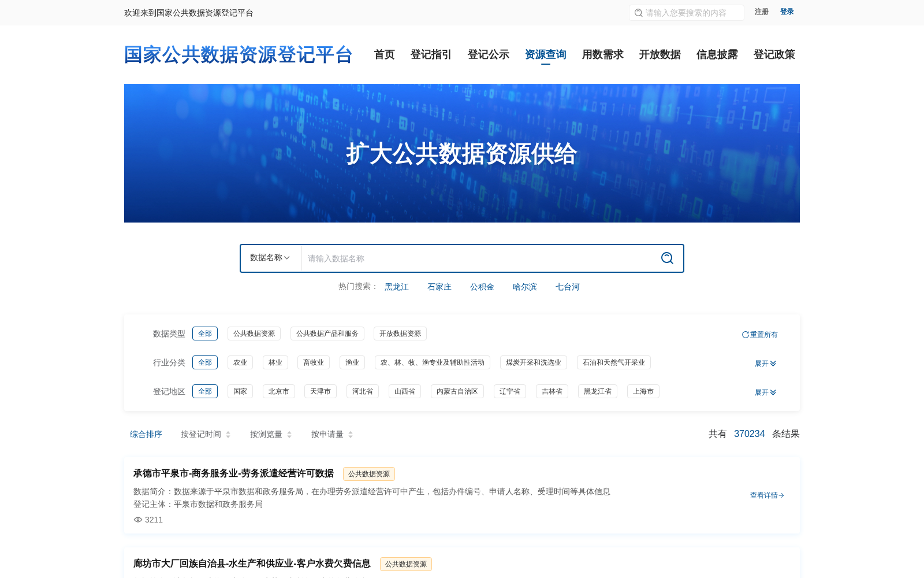The width and height of the screenshot is (924, 578).
Task: Click the search icon in the top header
Action: pos(638,12)
